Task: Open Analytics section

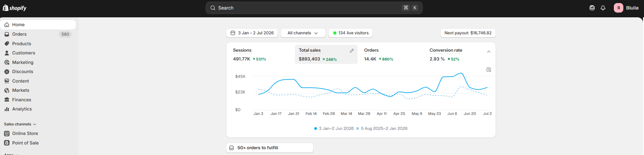Action: (38, 109)
